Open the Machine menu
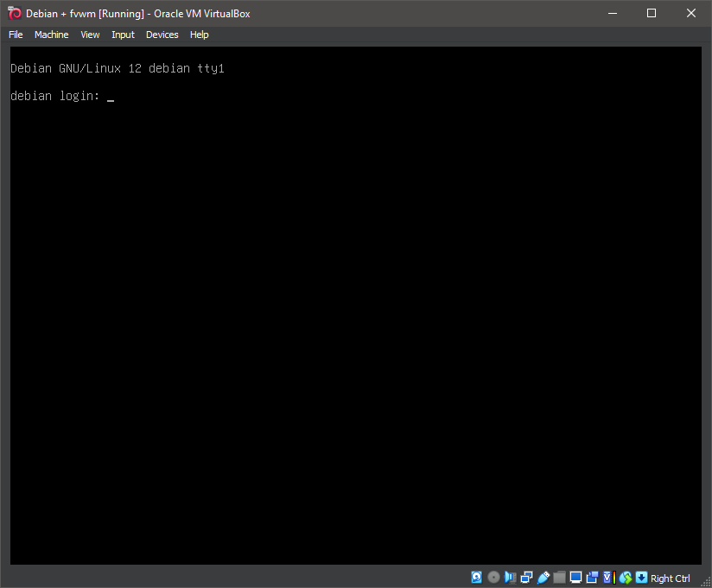Image resolution: width=712 pixels, height=588 pixels. coord(51,35)
